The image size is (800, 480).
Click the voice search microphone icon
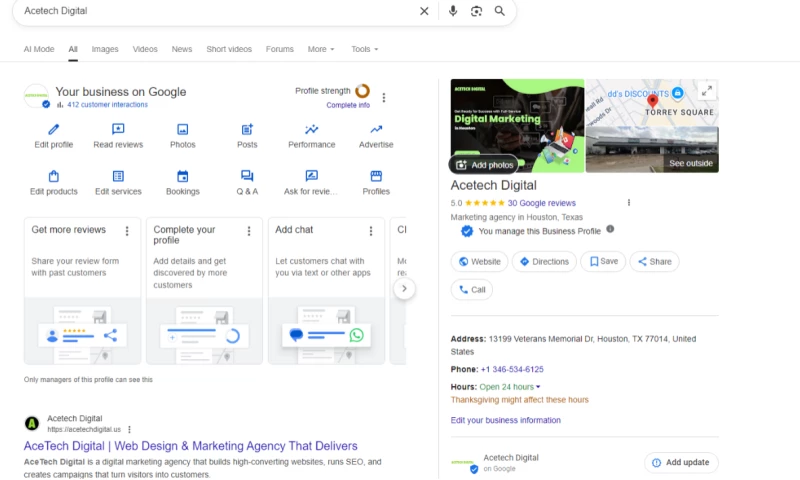coord(452,11)
